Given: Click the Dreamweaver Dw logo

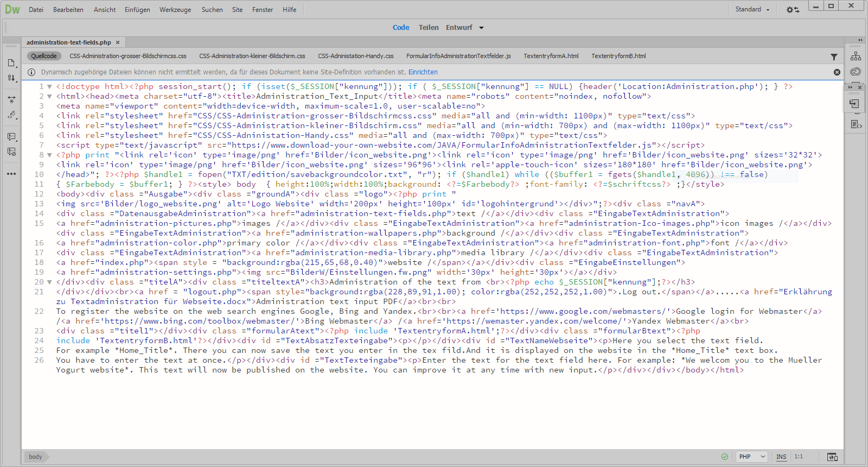Looking at the screenshot, I should pyautogui.click(x=12, y=9).
